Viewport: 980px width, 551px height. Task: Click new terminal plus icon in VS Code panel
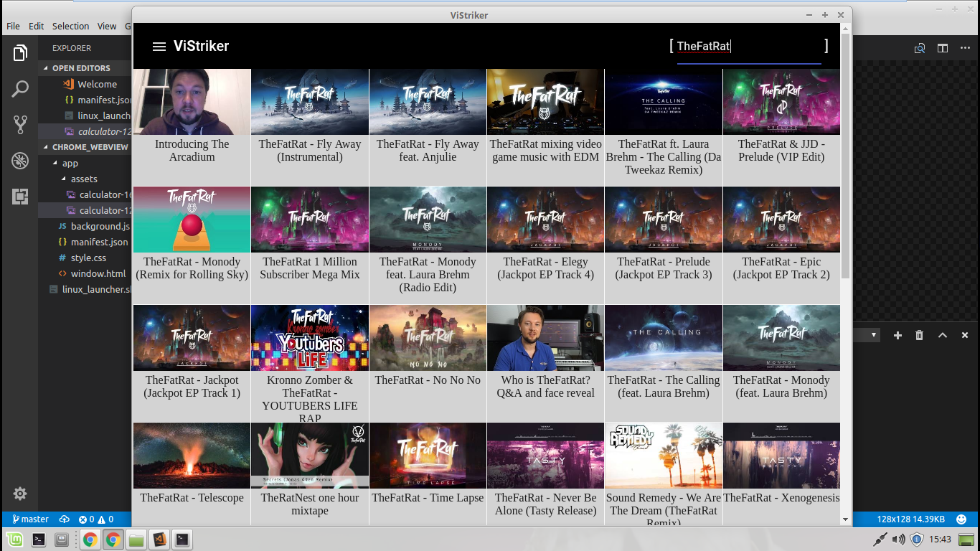(x=897, y=335)
